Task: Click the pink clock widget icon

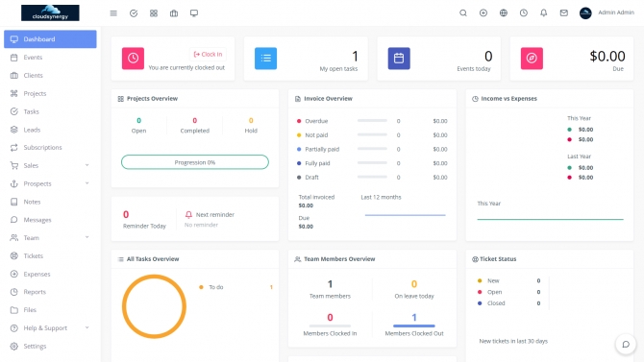Action: 133,59
